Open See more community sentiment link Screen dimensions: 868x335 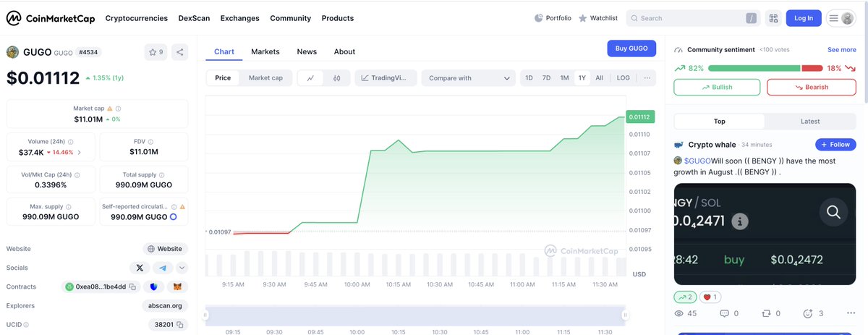point(842,50)
